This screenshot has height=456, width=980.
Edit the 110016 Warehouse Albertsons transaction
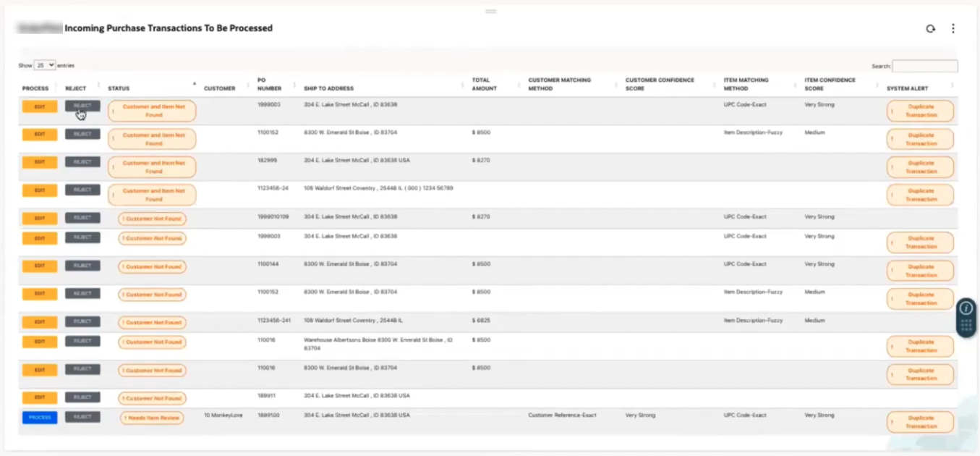[40, 342]
